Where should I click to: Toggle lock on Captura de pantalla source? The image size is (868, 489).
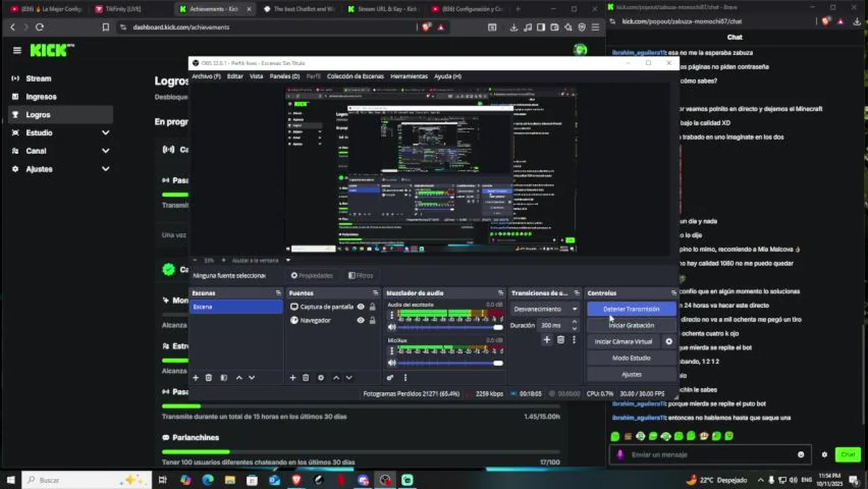click(372, 307)
